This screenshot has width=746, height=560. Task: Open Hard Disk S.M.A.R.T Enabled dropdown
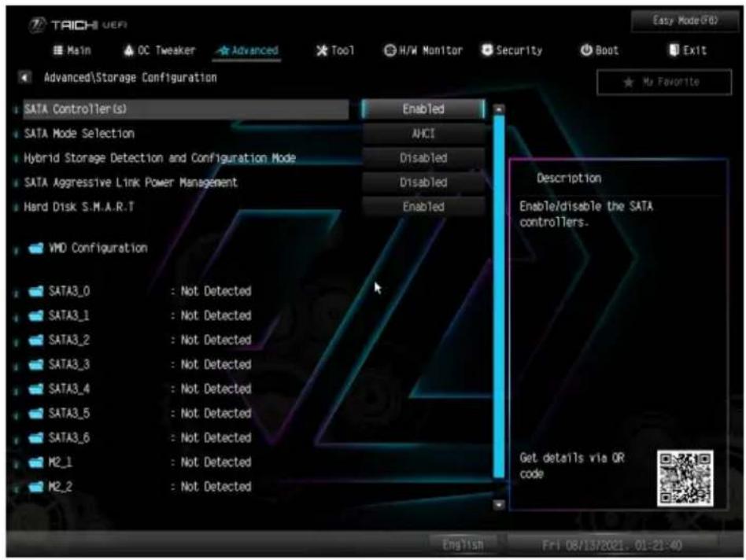[423, 207]
